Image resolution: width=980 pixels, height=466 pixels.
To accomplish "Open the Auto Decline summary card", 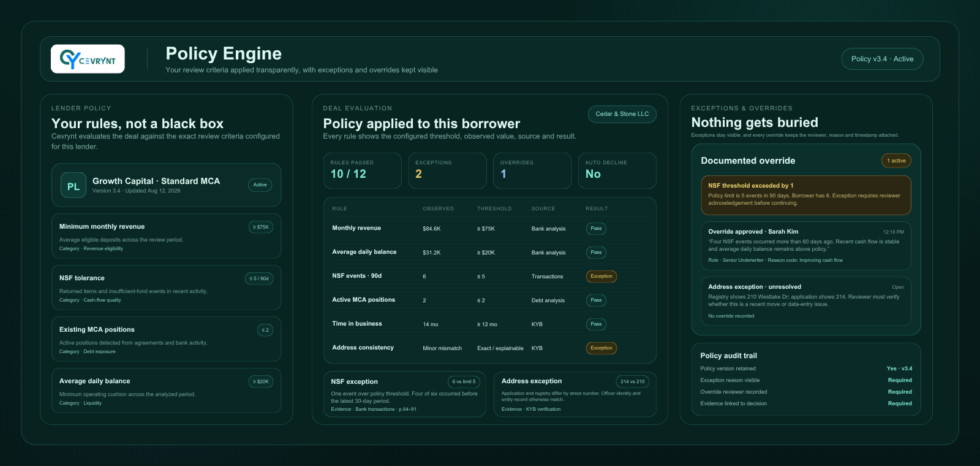I will click(617, 170).
